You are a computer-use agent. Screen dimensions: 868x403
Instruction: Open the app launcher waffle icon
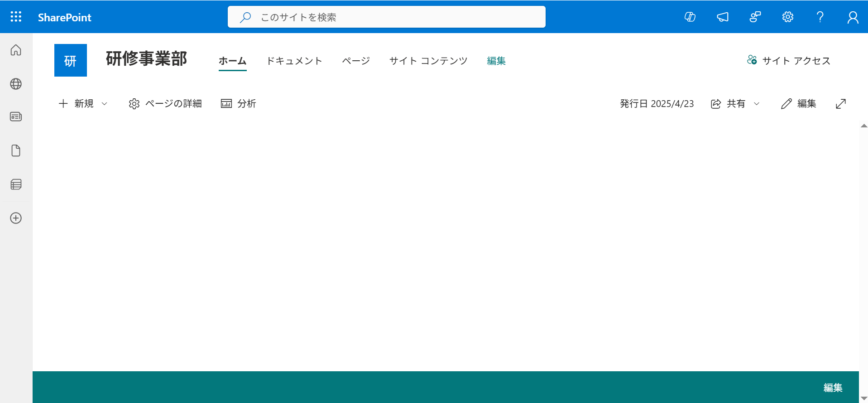[16, 17]
